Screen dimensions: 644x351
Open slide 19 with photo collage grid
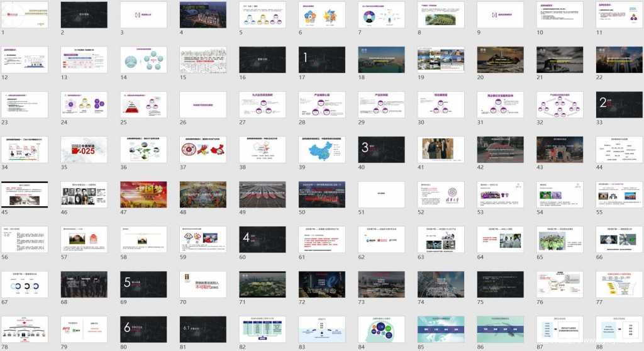click(x=441, y=60)
